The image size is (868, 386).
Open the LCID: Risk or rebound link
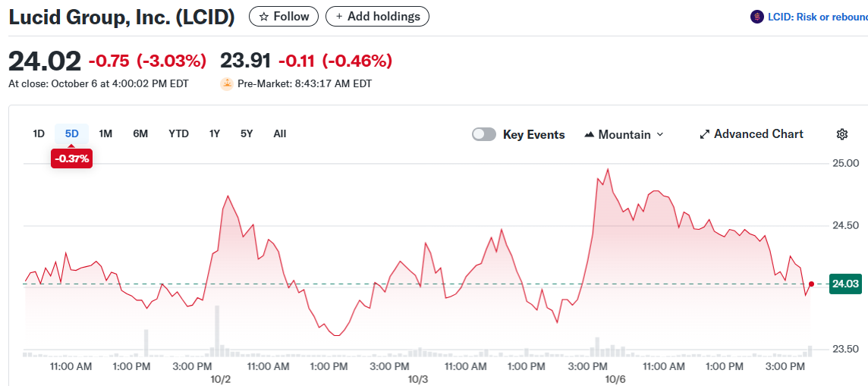pos(817,17)
